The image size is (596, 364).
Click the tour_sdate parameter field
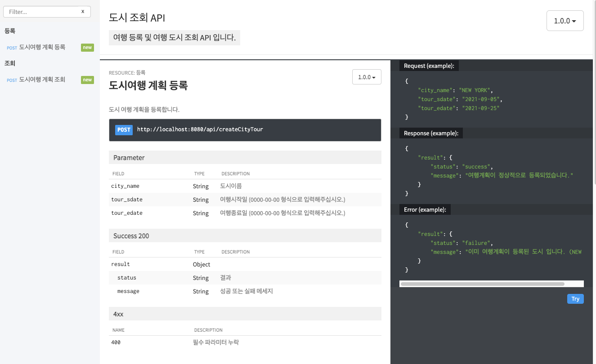tap(127, 200)
